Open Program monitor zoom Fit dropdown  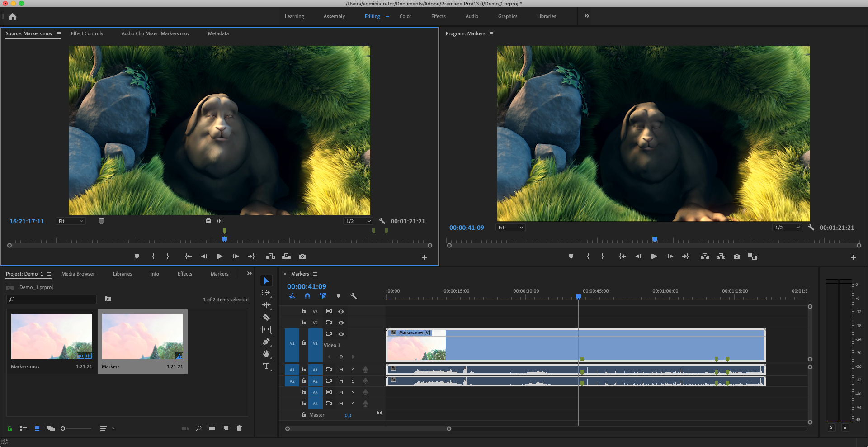click(510, 228)
